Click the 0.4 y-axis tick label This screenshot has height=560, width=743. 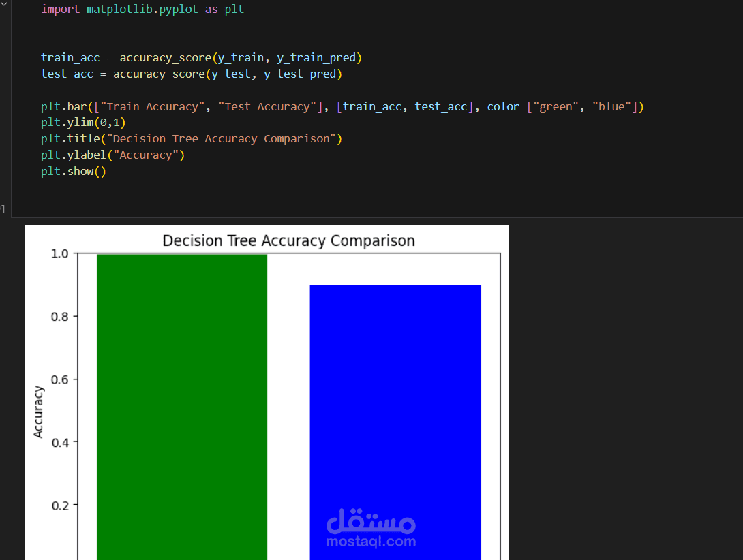coord(60,443)
